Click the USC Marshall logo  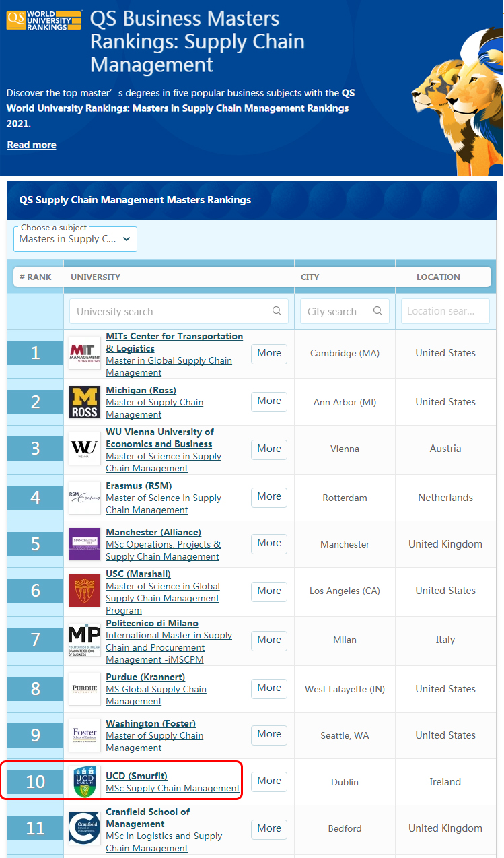[84, 591]
